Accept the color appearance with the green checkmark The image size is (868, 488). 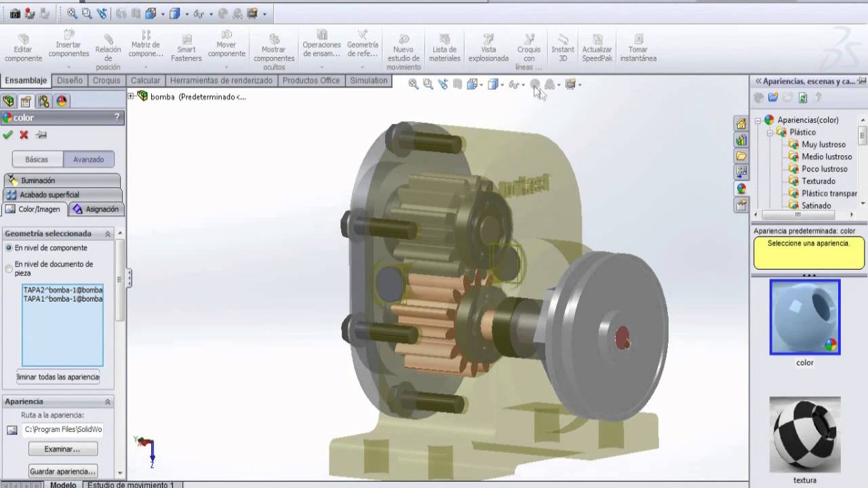7,135
